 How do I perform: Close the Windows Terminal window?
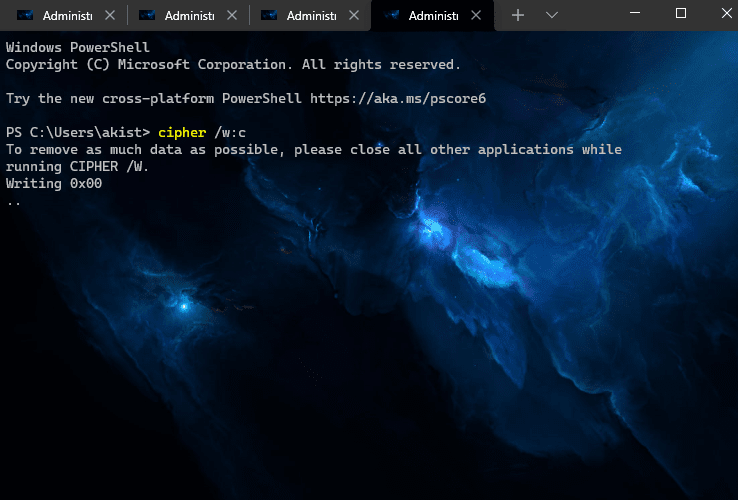(727, 13)
